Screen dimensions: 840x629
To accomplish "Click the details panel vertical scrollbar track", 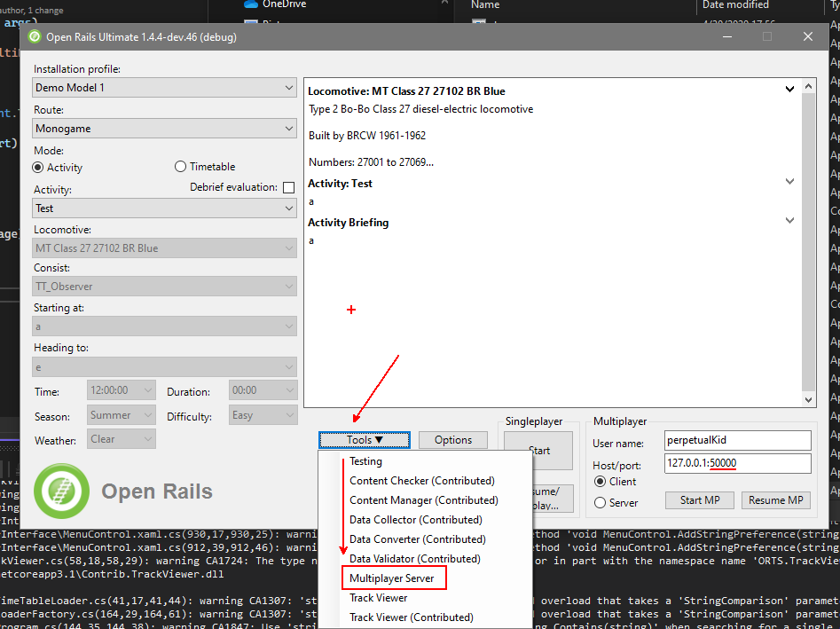I will pos(808,241).
